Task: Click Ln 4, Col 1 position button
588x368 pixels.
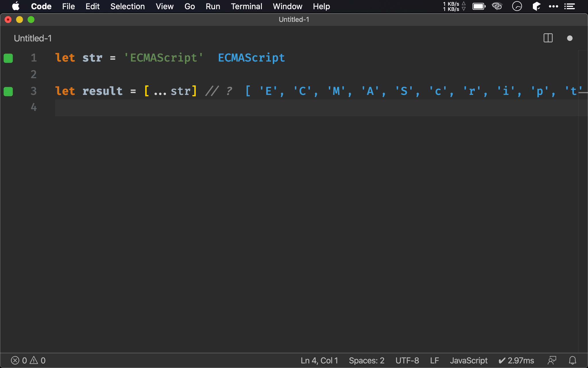Action: (x=319, y=360)
